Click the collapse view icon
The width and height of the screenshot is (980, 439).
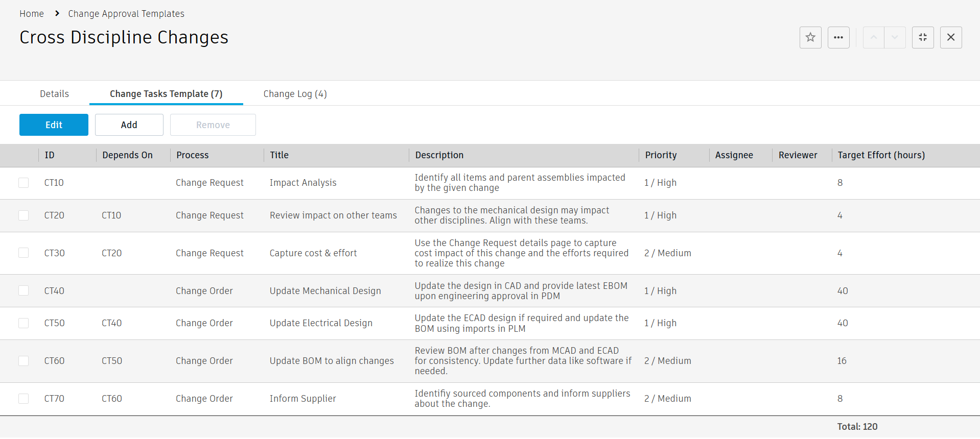pos(923,37)
